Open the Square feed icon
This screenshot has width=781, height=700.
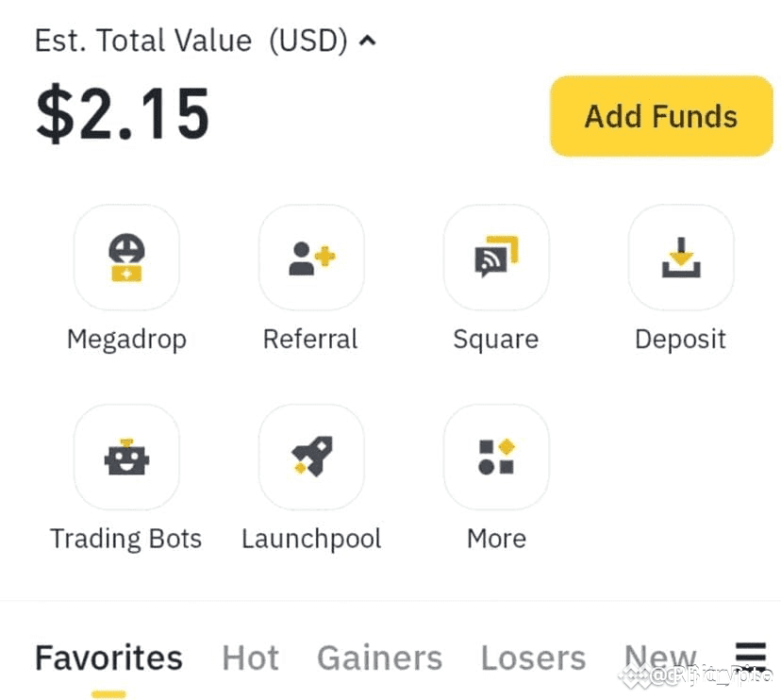[496, 258]
